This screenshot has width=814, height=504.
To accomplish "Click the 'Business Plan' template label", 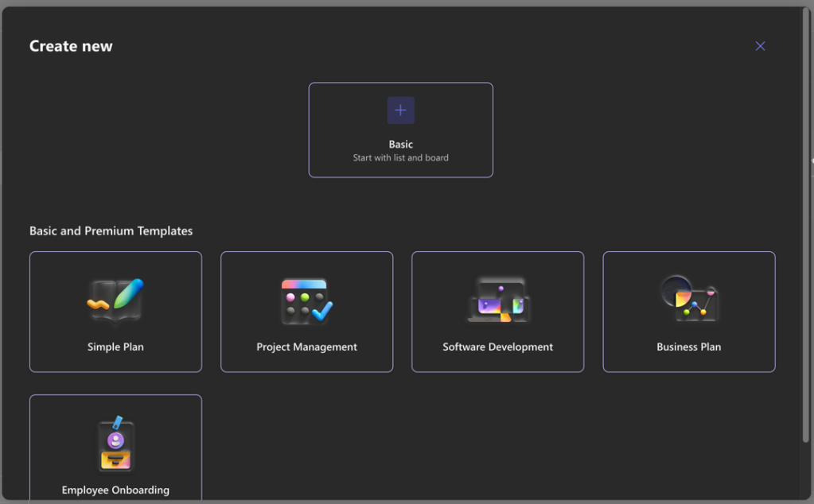I will (688, 347).
